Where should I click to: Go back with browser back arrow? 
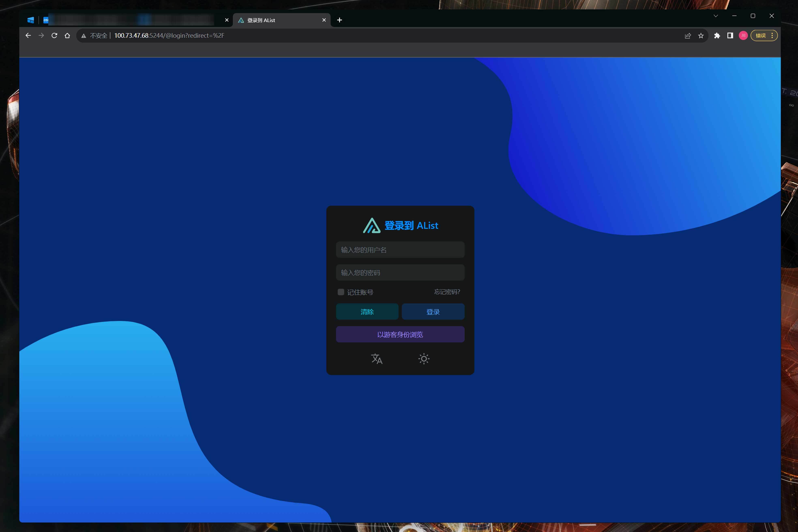(x=28, y=36)
